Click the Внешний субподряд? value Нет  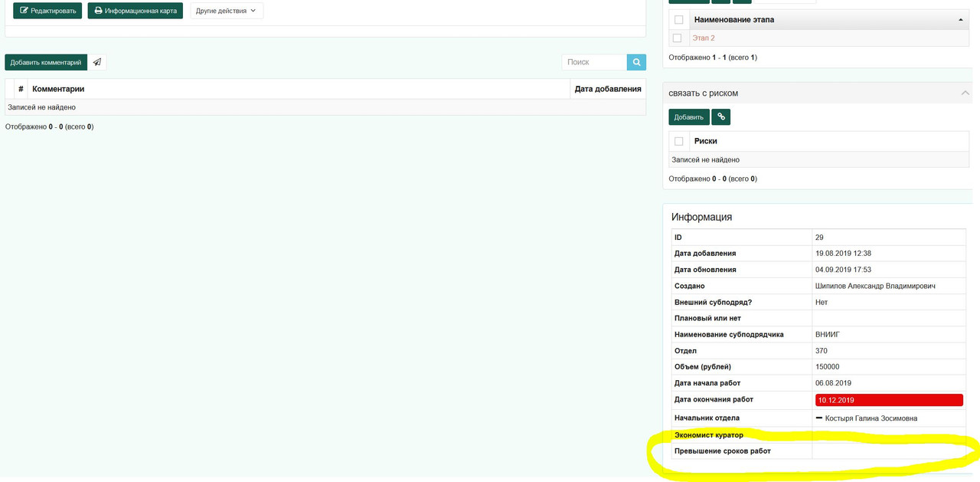point(822,303)
